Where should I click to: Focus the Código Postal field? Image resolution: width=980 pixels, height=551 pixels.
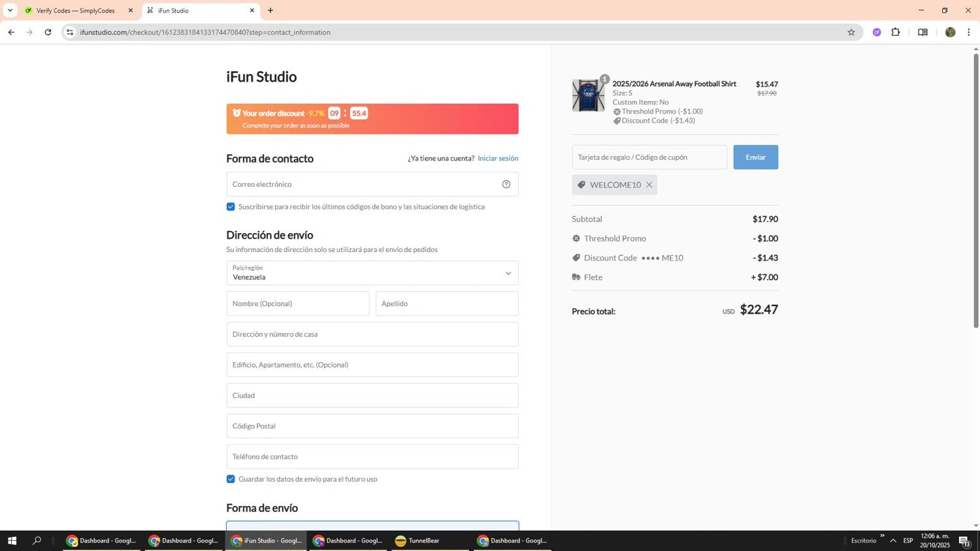coord(372,426)
